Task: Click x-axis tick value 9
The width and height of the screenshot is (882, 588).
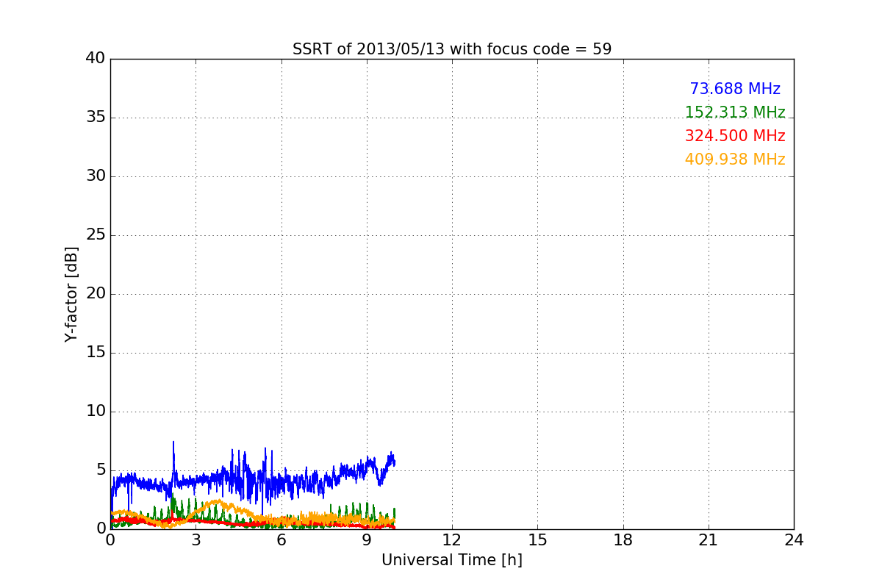Action: [x=367, y=540]
